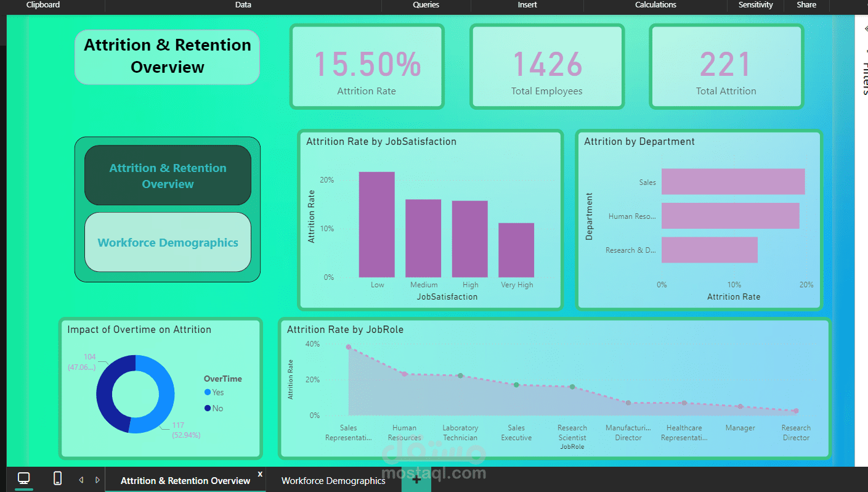Click the Attrition Rate by JobSatisfaction chart title
The image size is (868, 492).
pyautogui.click(x=381, y=141)
